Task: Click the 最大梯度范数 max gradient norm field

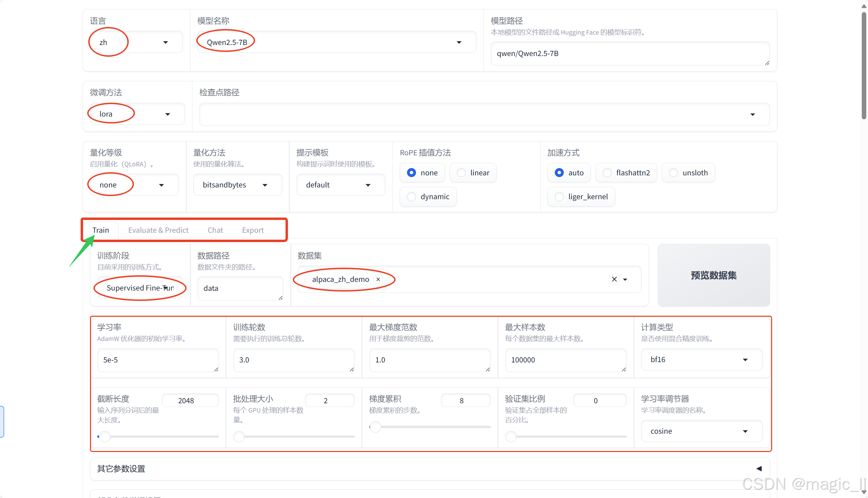Action: (430, 360)
